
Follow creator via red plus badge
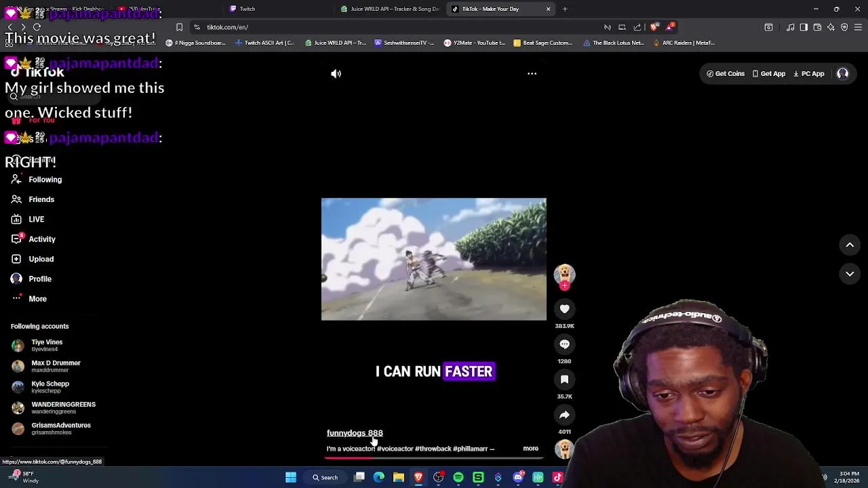[564, 286]
